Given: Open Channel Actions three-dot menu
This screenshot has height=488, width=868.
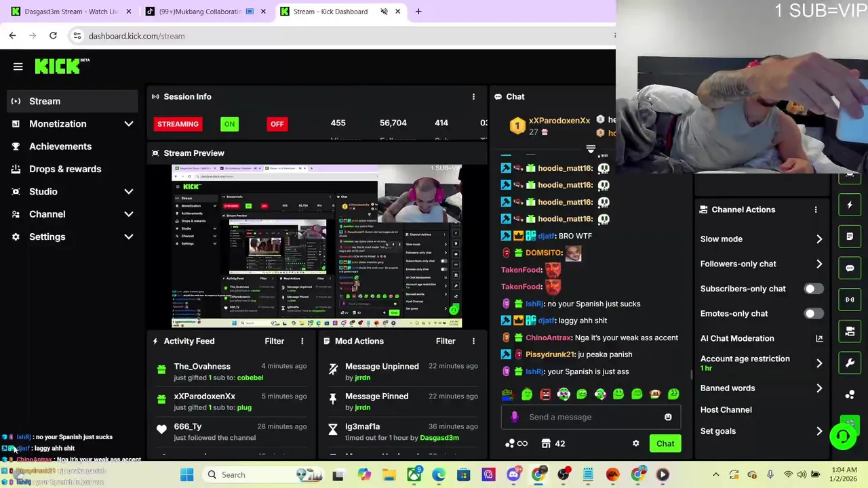Looking at the screenshot, I should [x=816, y=209].
